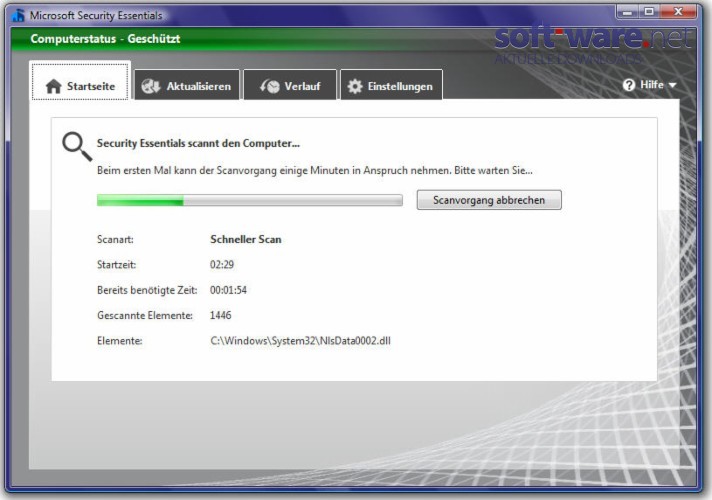The image size is (712, 500).
Task: Open the Startseite tab
Action: coord(80,83)
